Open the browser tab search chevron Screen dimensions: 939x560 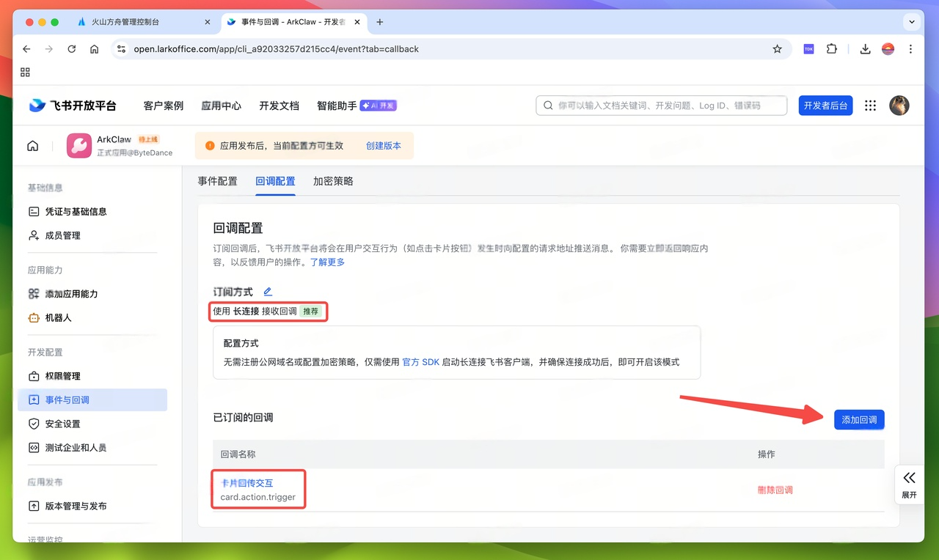(912, 22)
